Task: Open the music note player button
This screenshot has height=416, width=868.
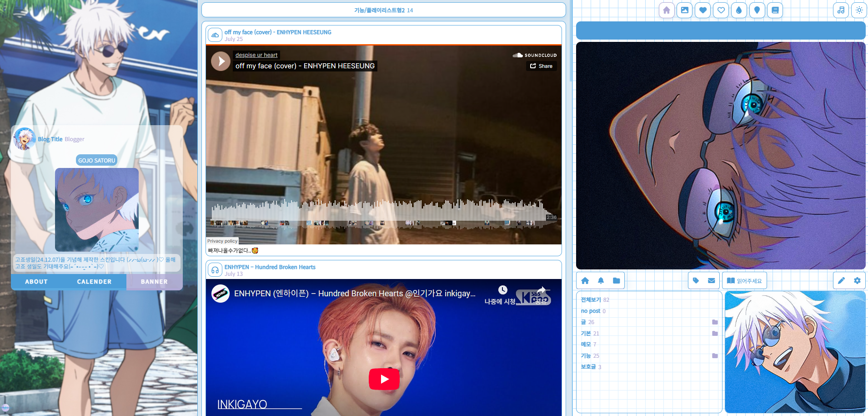Action: tap(841, 10)
